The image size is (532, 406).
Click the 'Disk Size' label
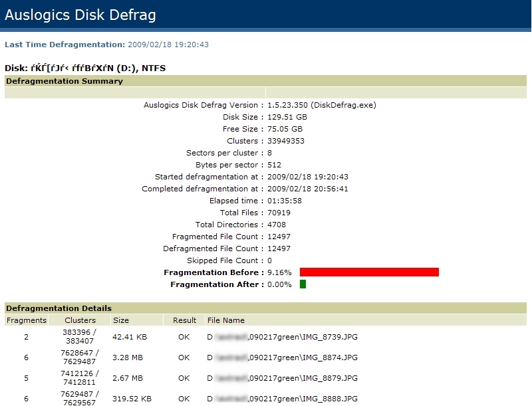(x=243, y=117)
